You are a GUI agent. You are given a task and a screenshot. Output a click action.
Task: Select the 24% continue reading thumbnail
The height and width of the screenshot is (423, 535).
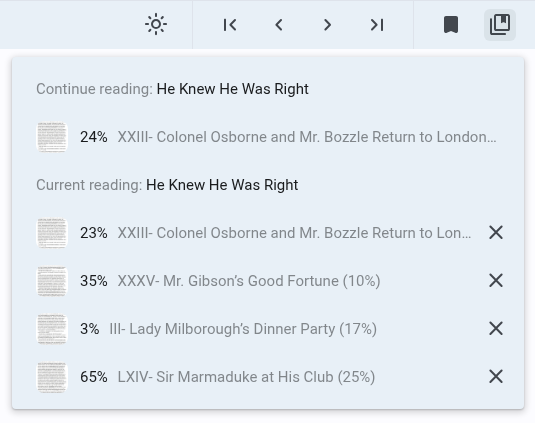pyautogui.click(x=52, y=137)
